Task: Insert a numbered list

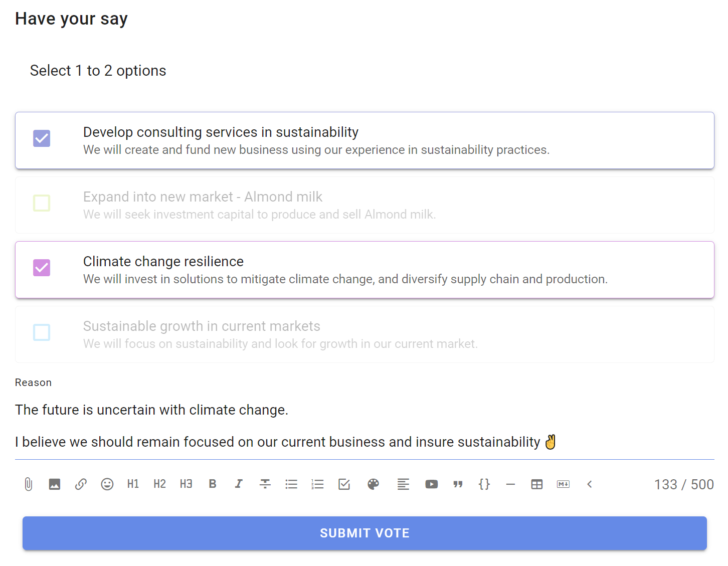Action: [317, 484]
